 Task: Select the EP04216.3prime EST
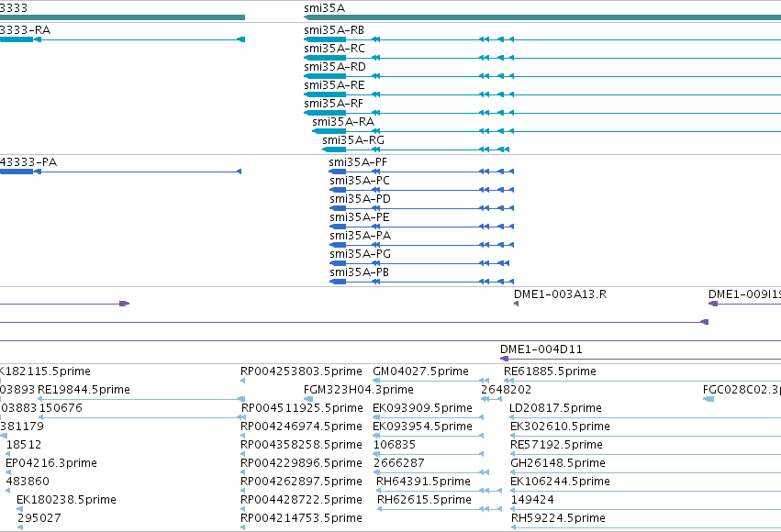pos(51,463)
